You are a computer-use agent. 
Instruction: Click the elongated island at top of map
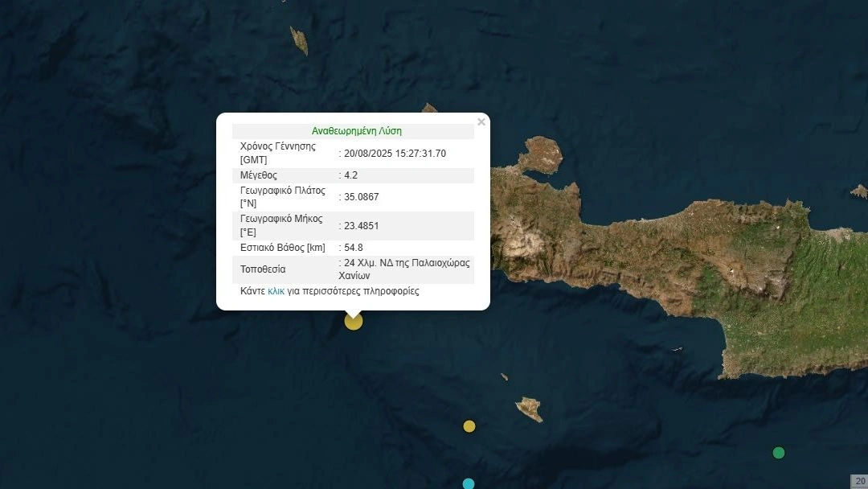tap(299, 40)
